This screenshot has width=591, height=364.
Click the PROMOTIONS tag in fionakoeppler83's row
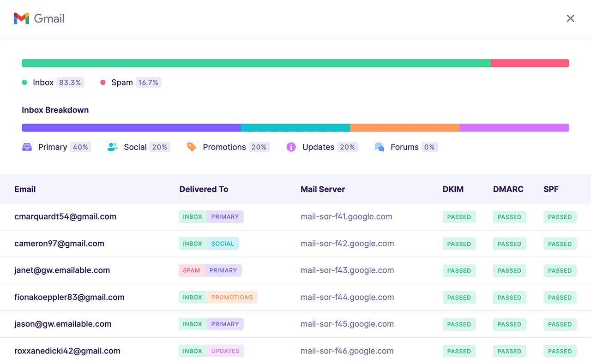pos(232,298)
